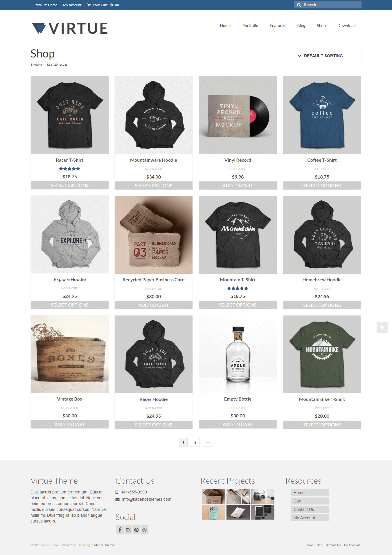Click the scroll-to-top arrow button

tap(382, 327)
